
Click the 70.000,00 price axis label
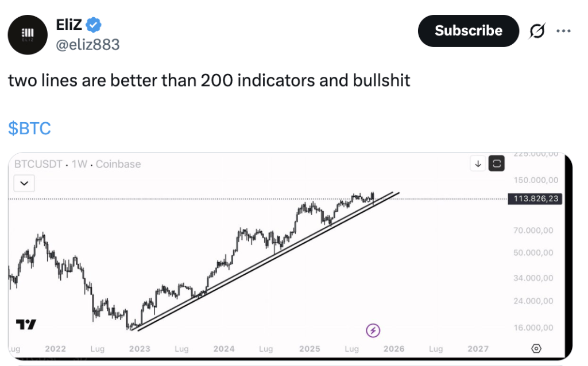point(534,230)
